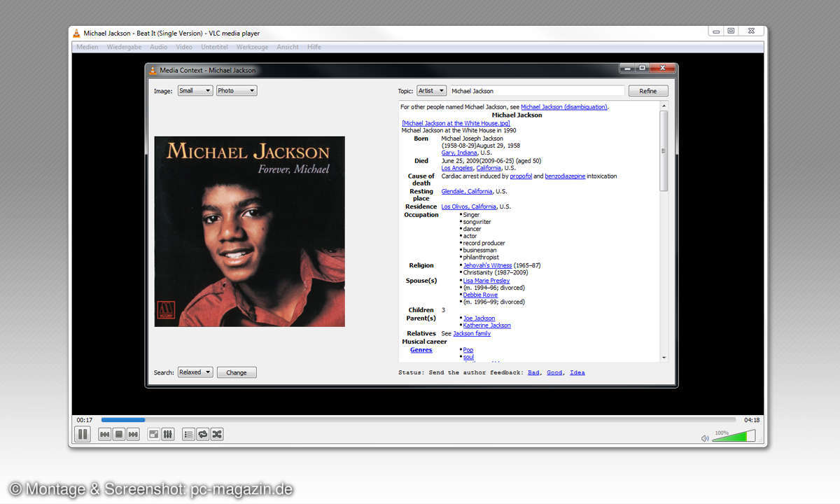Screen dimensions: 840x504
Task: Open extended settings equalizer panel
Action: click(168, 435)
